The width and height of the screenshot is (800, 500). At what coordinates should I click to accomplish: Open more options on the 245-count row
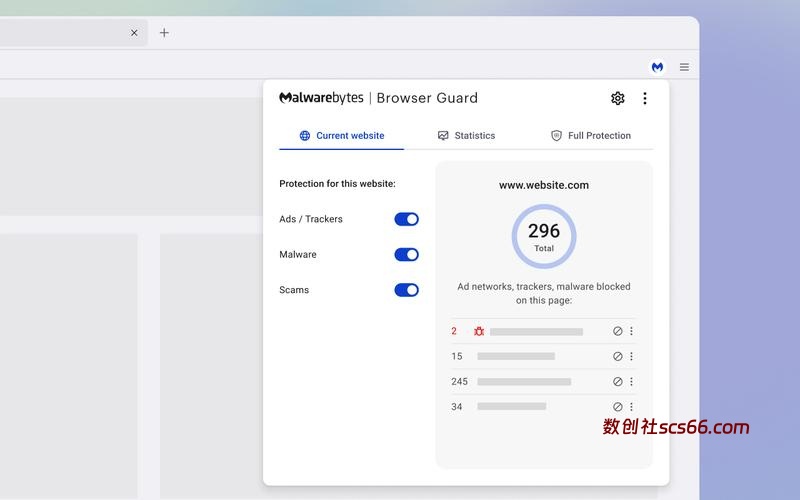click(631, 381)
